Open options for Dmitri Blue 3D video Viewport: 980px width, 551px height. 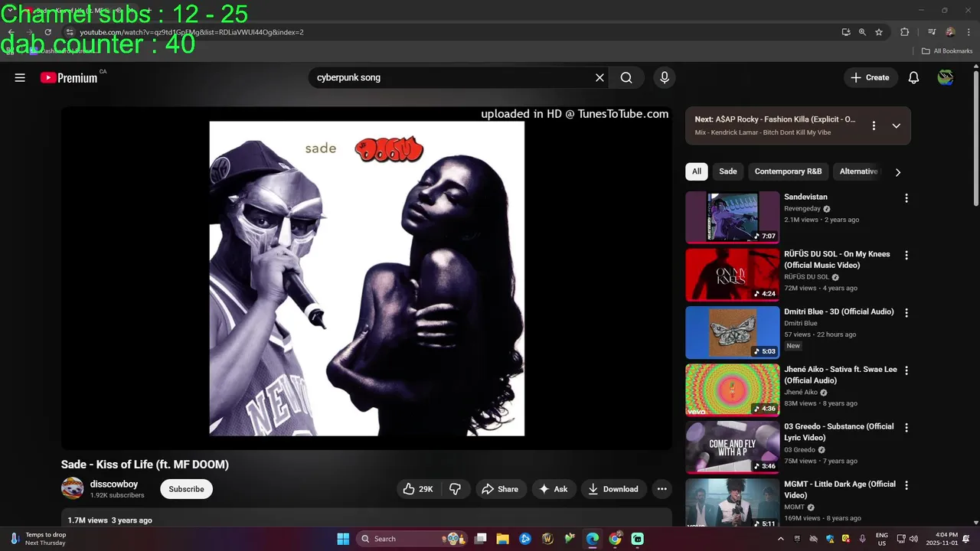point(906,313)
